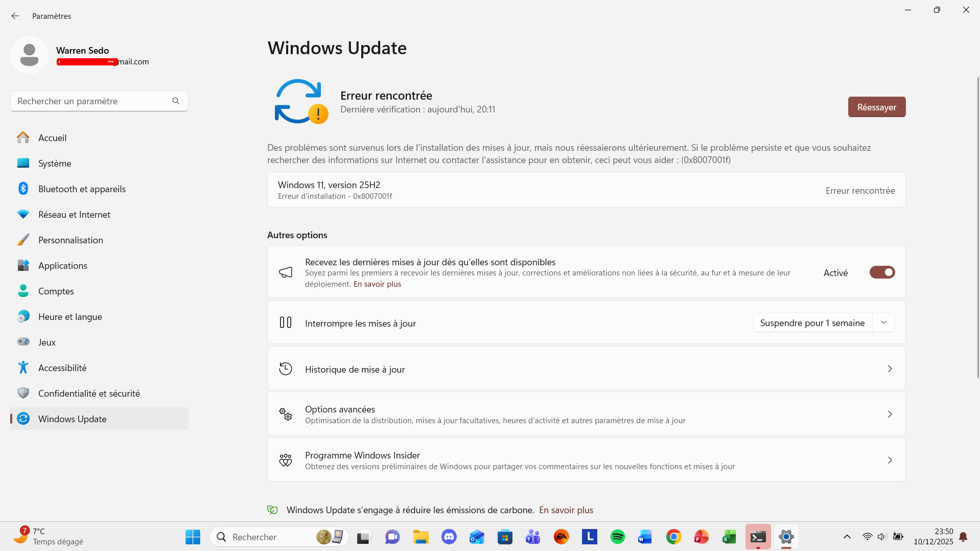The image size is (980, 551).
Task: Click the Options avancées gear icon
Action: click(x=286, y=414)
